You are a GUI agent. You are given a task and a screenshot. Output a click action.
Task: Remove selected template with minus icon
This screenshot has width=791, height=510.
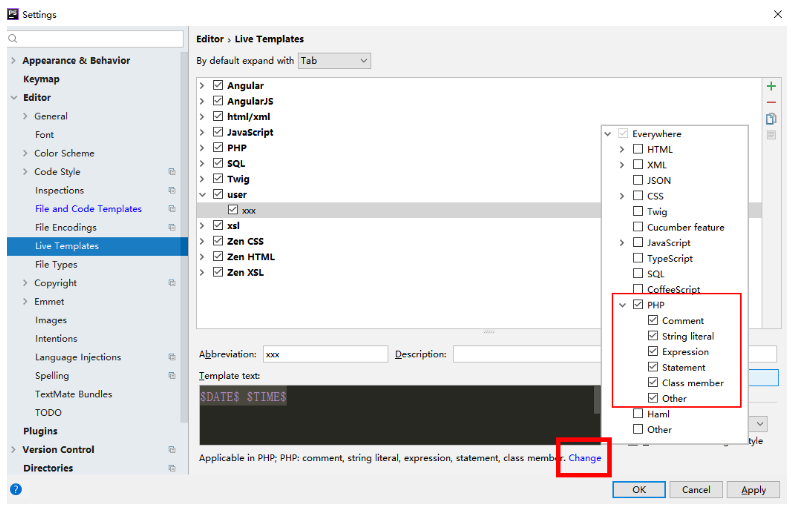point(771,102)
